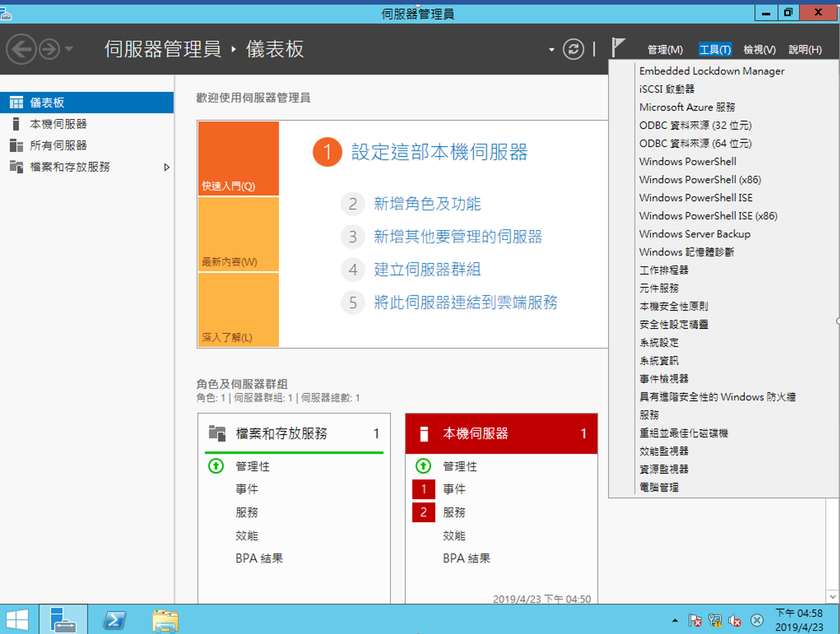Image resolution: width=840 pixels, height=634 pixels.
Task: Select the 最新內容(W) tile
Action: (239, 234)
